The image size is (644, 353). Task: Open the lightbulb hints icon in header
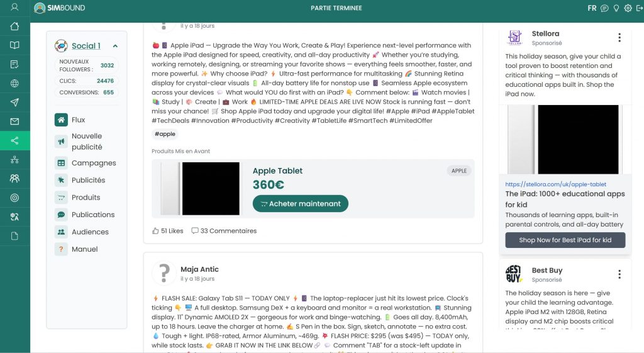(x=616, y=8)
